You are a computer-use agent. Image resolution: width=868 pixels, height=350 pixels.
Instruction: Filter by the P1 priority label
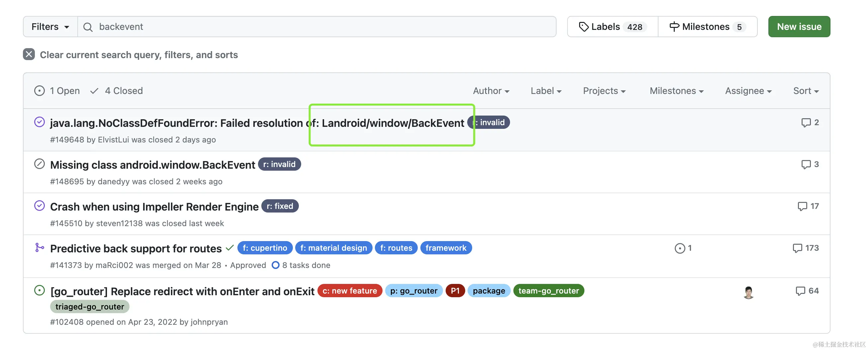[455, 290]
